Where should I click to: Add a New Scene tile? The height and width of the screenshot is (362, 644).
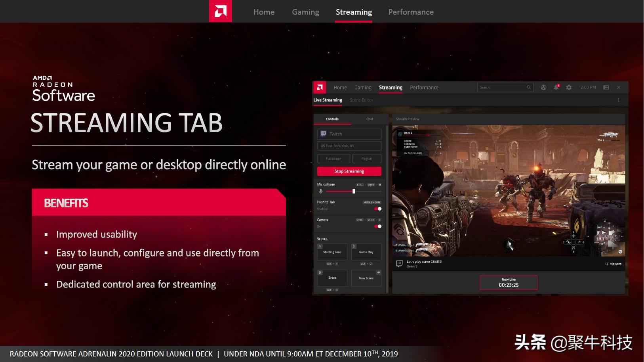click(x=366, y=278)
